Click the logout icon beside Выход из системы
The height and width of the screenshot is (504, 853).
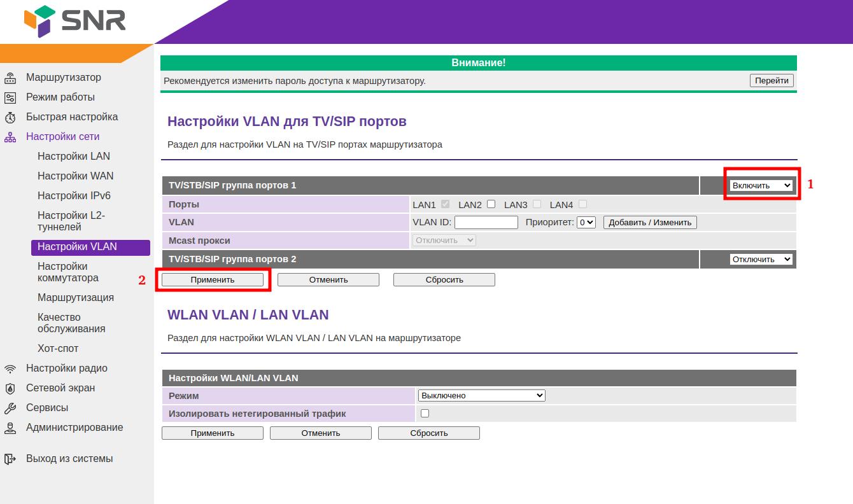[x=10, y=459]
